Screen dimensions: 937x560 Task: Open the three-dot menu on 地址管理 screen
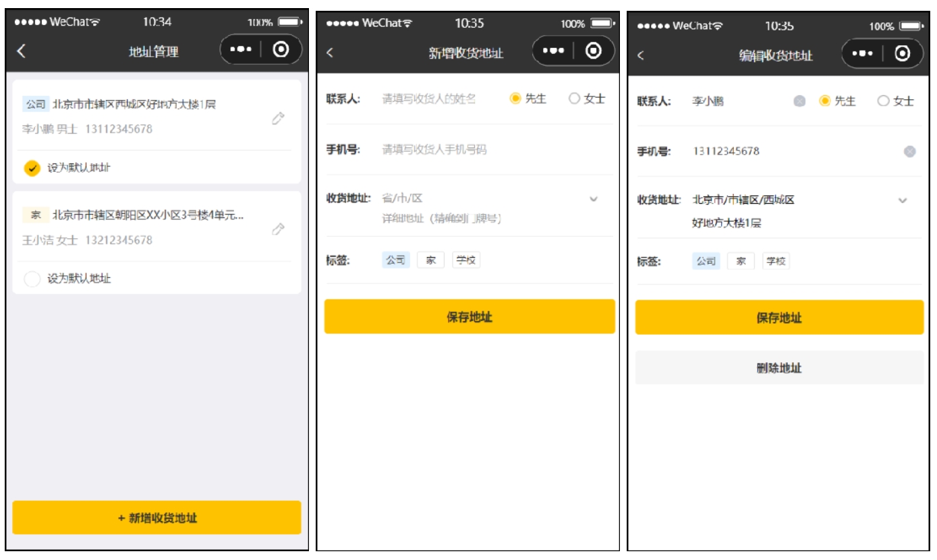[x=242, y=50]
